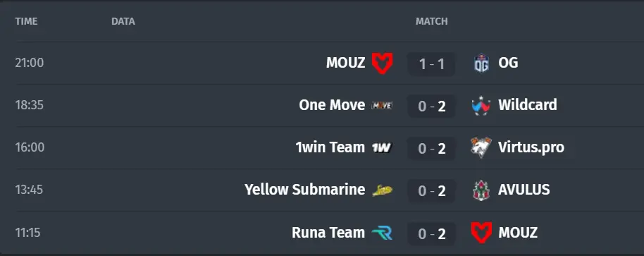
Task: Click the Runa Team logo icon
Action: [x=382, y=233]
